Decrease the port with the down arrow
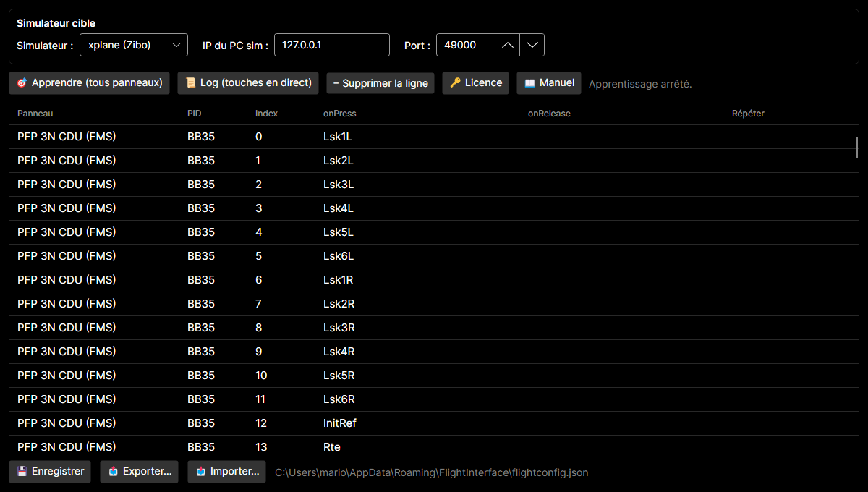The image size is (868, 492). point(532,45)
